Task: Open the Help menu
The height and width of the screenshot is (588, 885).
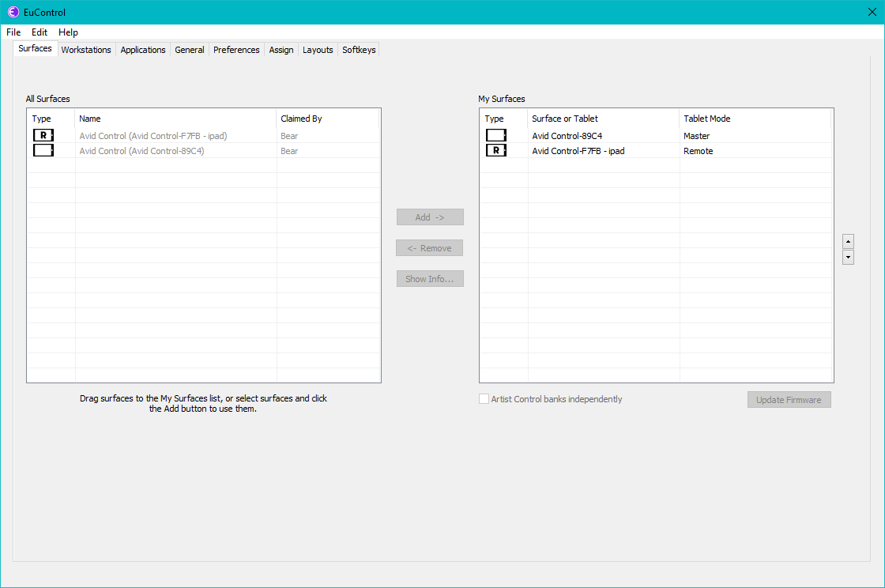Action: click(x=68, y=32)
